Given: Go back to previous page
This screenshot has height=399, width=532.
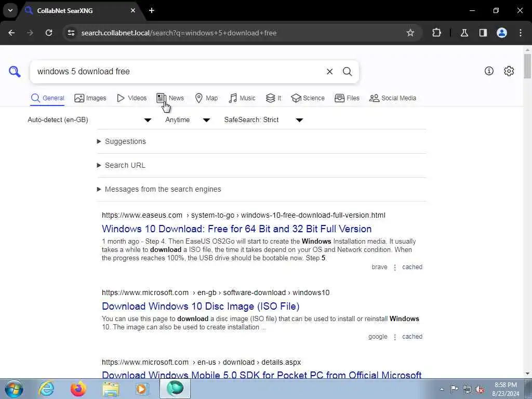Looking at the screenshot, I should (11, 33).
